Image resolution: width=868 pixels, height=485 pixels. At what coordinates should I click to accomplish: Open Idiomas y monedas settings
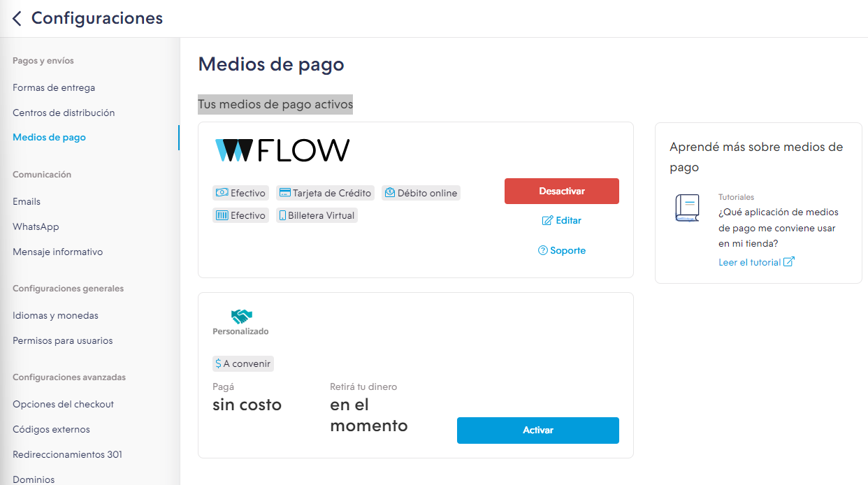pyautogui.click(x=55, y=315)
